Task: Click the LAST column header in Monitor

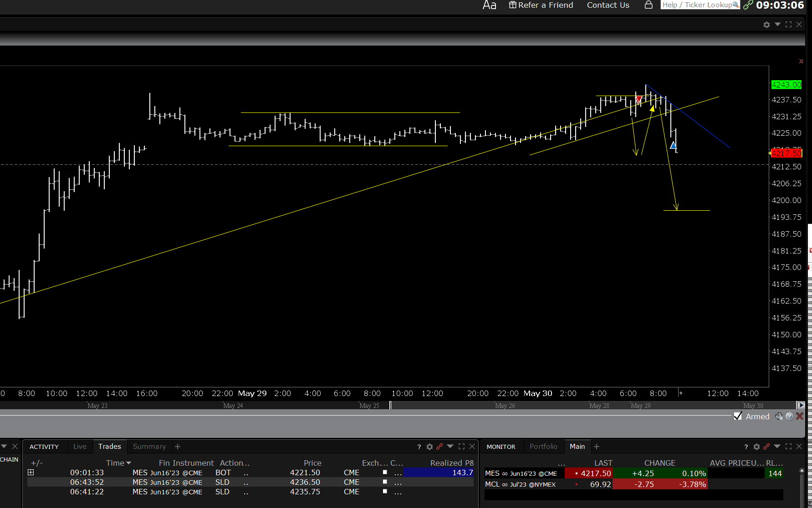Action: pos(603,463)
